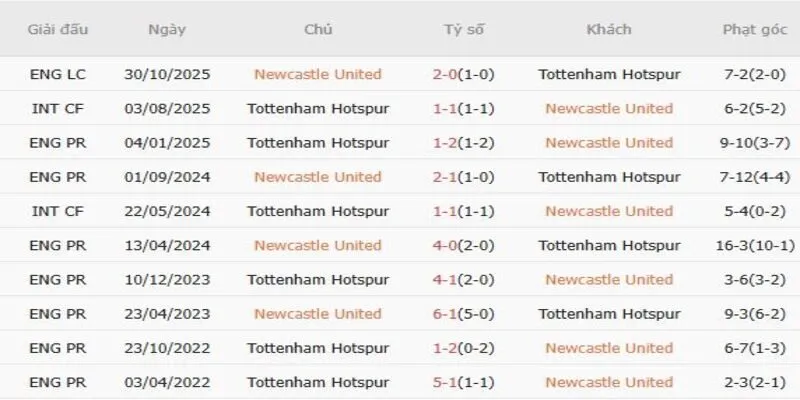Image resolution: width=800 pixels, height=400 pixels.
Task: Click the 4-0(2-0) score link
Action: point(464,245)
